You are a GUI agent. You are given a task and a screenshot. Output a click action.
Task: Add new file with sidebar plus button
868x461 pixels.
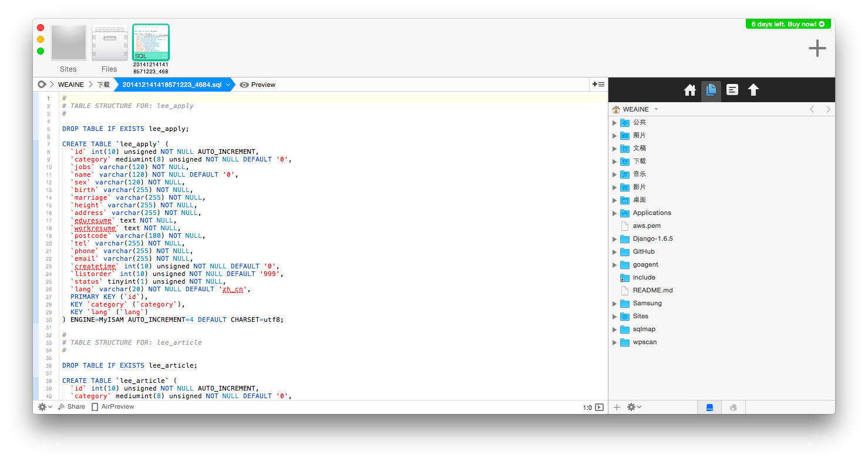(617, 407)
